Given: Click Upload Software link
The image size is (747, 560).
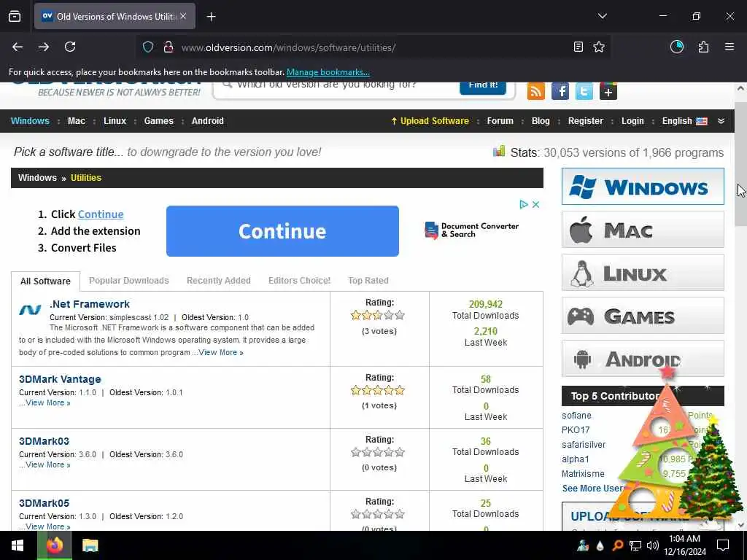Looking at the screenshot, I should click(430, 121).
